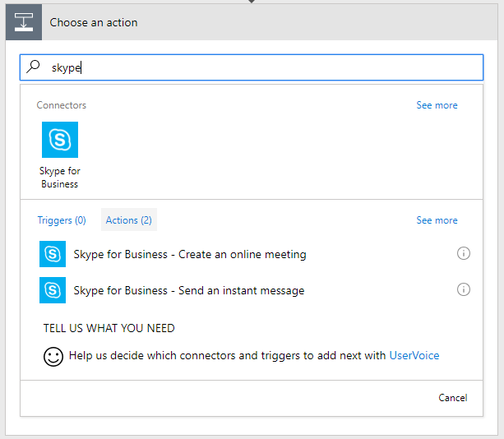Choose Skype for Business - Create an online meeting
This screenshot has height=439, width=504.
pyautogui.click(x=190, y=255)
